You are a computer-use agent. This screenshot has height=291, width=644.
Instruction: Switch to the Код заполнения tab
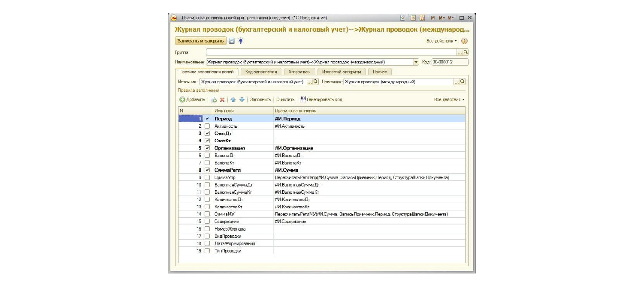261,72
